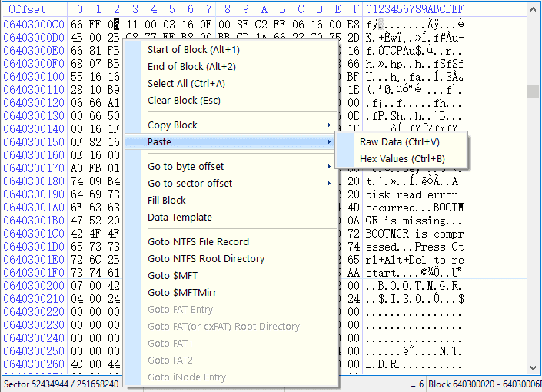
Task: Click offset row 06403001A0
Action: [x=34, y=208]
